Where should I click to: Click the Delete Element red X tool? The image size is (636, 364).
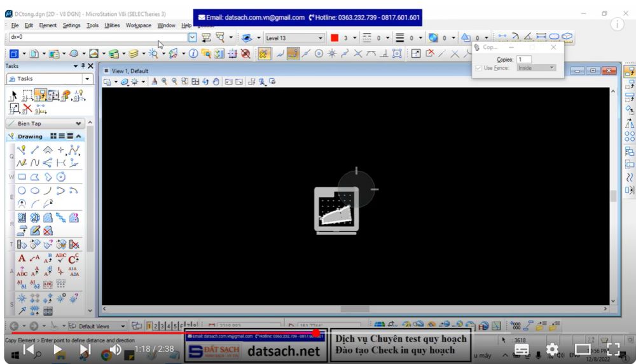pyautogui.click(x=27, y=109)
